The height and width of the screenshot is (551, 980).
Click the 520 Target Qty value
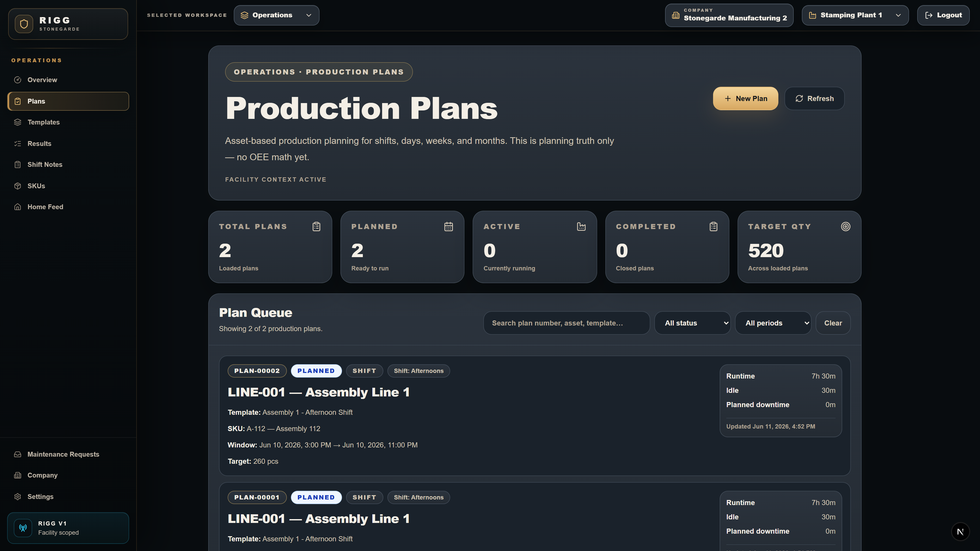766,251
